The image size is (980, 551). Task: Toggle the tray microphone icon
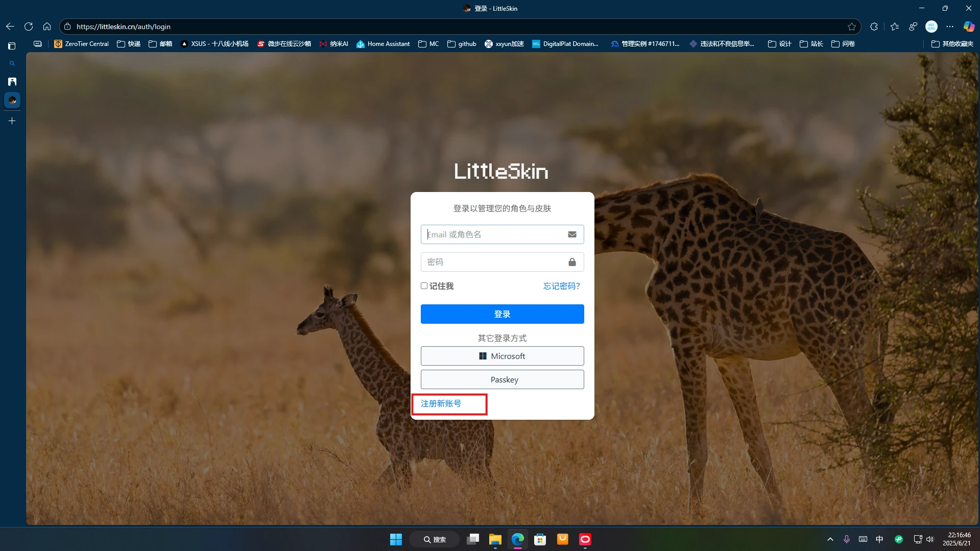click(x=847, y=539)
